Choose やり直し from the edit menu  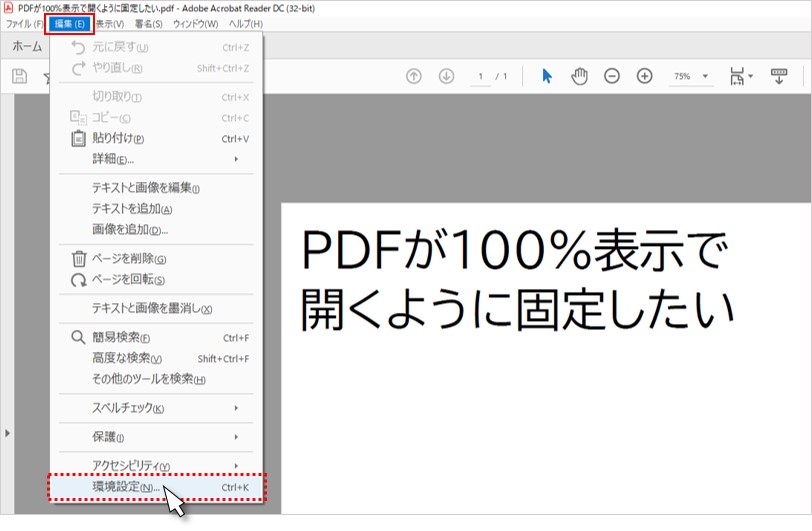(x=157, y=68)
